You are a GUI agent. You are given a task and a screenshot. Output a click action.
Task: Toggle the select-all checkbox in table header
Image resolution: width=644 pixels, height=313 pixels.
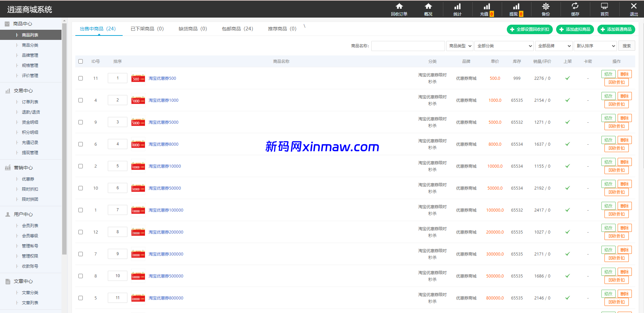pyautogui.click(x=80, y=62)
